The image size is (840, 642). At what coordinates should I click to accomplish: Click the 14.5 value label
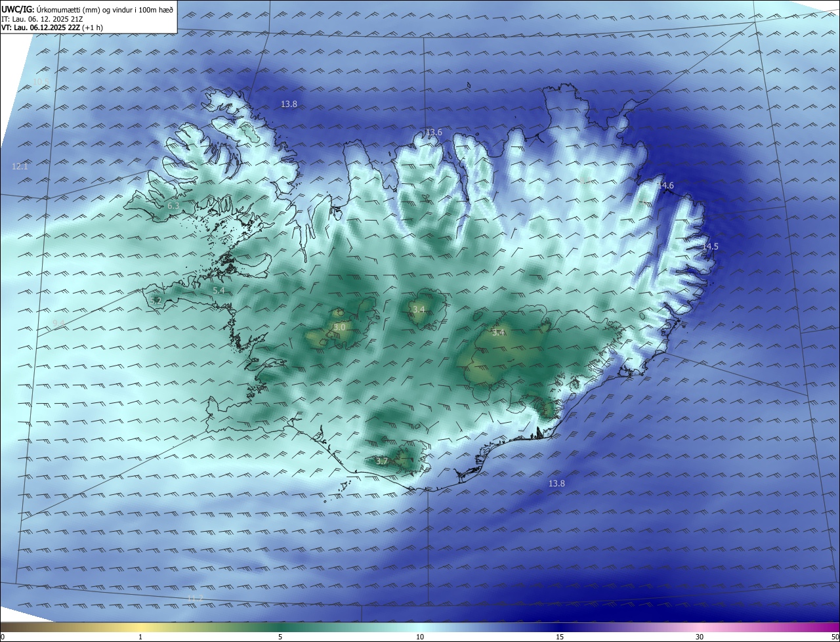[x=710, y=247]
